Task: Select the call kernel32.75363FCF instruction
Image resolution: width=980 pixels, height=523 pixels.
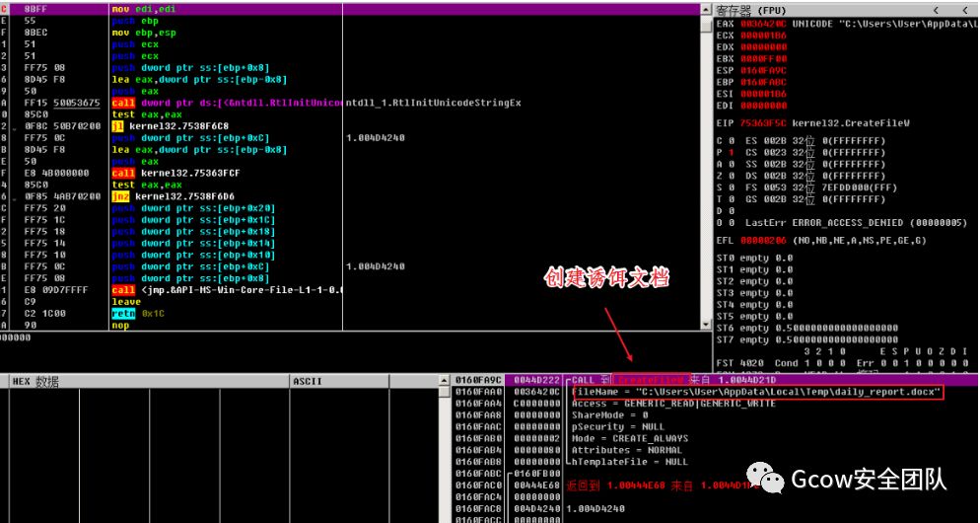Action: [x=175, y=173]
